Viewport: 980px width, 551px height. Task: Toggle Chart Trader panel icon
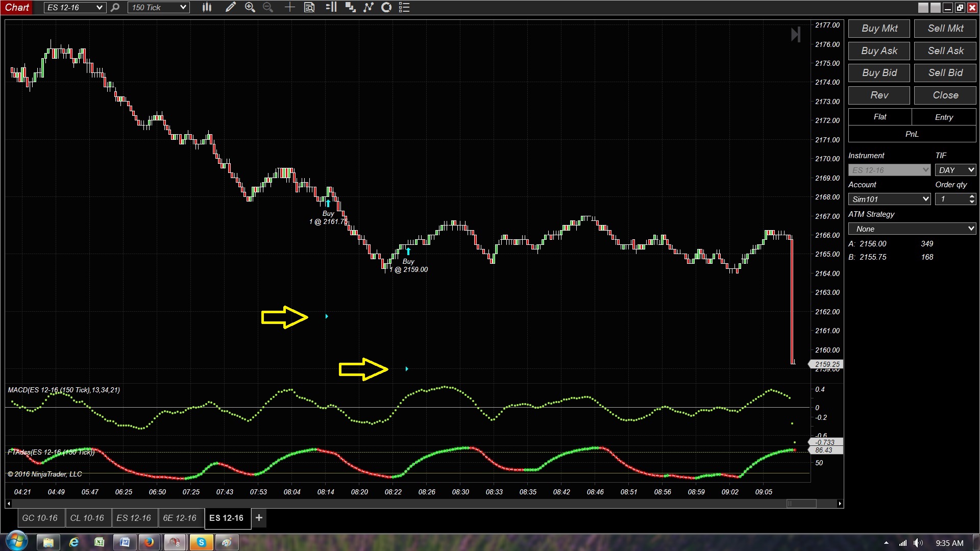pos(331,7)
